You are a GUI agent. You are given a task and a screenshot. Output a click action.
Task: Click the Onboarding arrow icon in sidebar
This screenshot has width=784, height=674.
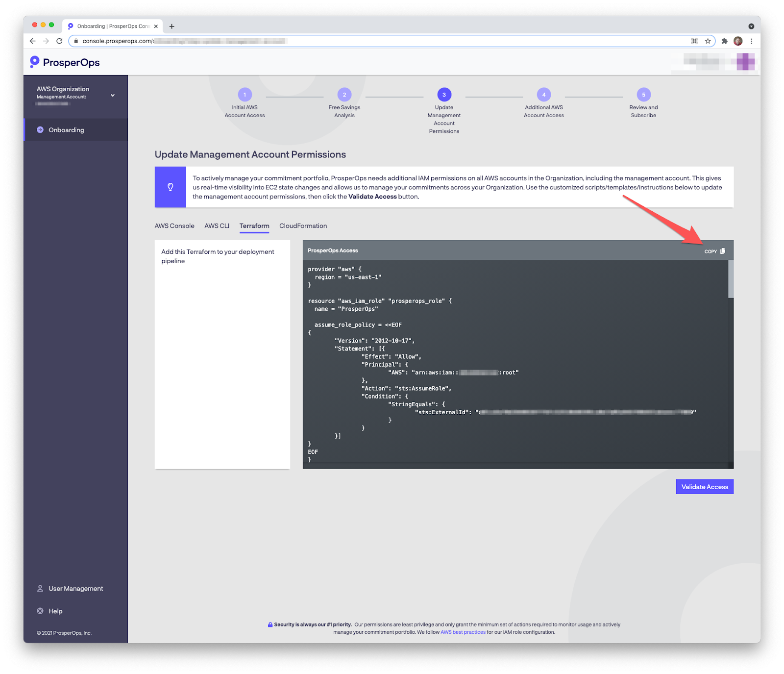pos(40,130)
